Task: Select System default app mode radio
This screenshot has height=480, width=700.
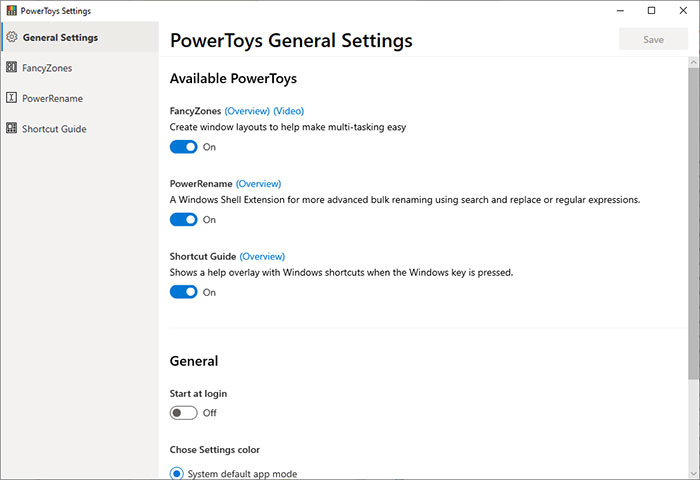Action: pos(177,473)
